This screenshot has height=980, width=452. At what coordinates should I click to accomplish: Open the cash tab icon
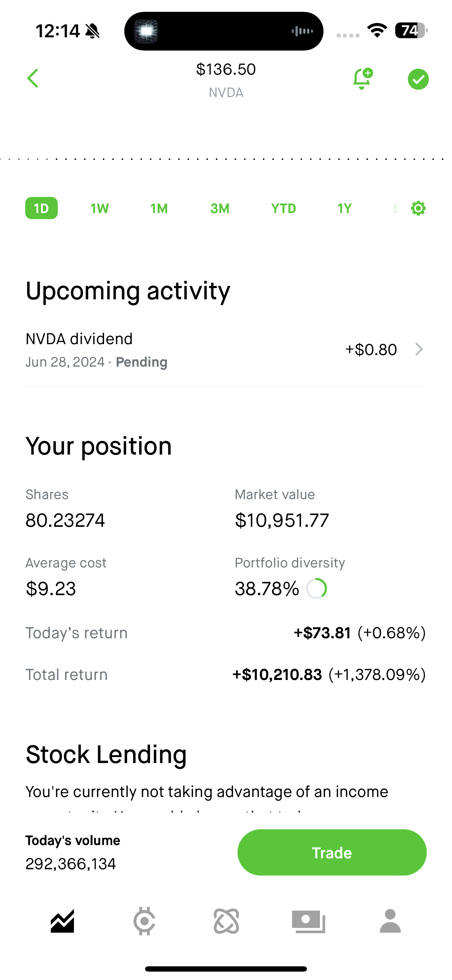point(309,921)
